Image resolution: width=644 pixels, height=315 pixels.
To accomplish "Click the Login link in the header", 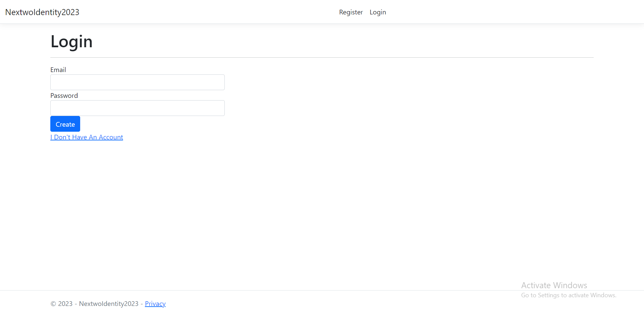I will click(377, 12).
